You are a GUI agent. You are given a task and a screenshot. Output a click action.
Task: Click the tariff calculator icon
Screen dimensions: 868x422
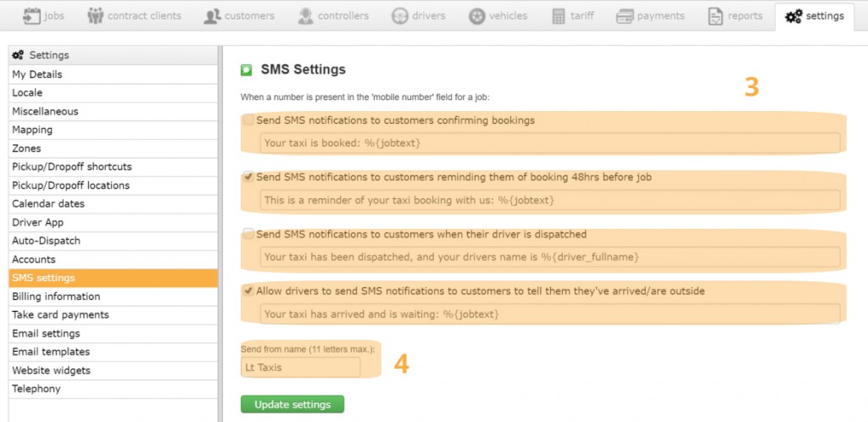point(559,17)
